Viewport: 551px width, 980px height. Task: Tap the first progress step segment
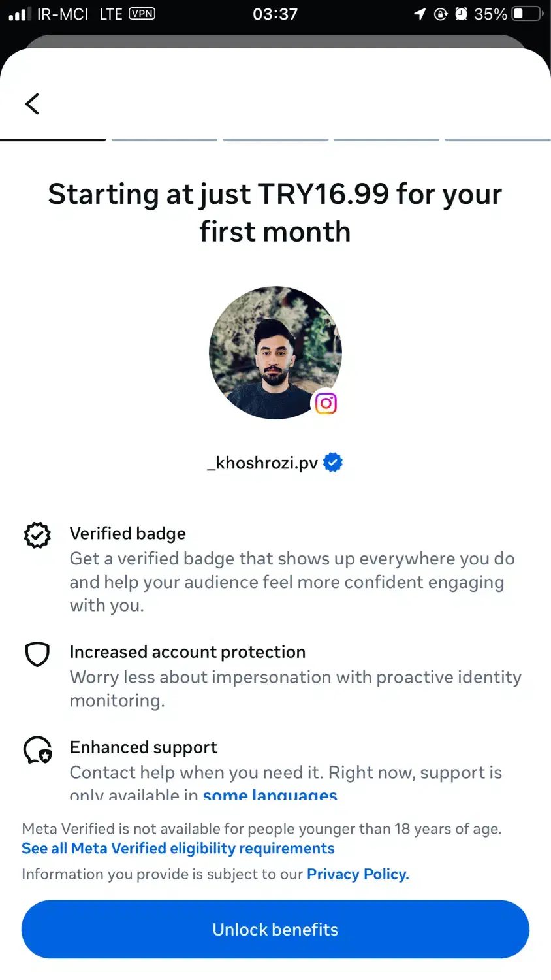[x=53, y=139]
